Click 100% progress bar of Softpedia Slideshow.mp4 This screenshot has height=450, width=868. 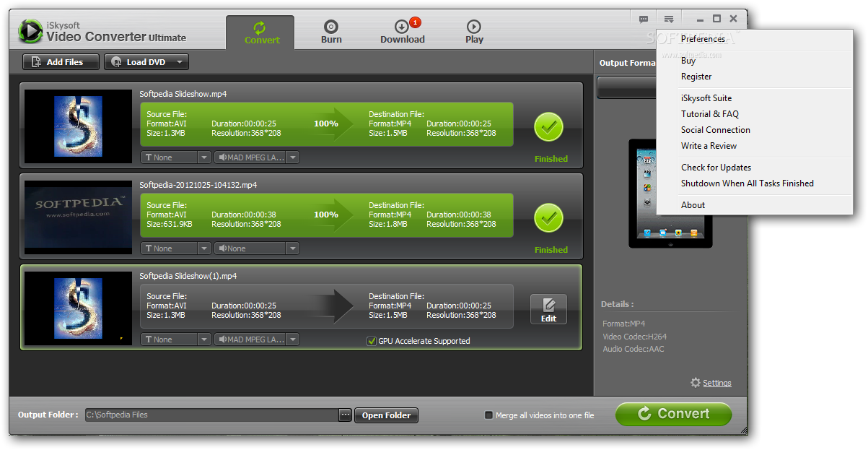pos(326,124)
